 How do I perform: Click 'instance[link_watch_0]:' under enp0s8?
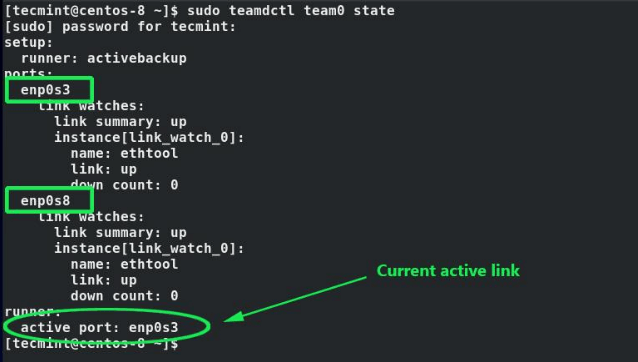point(149,248)
